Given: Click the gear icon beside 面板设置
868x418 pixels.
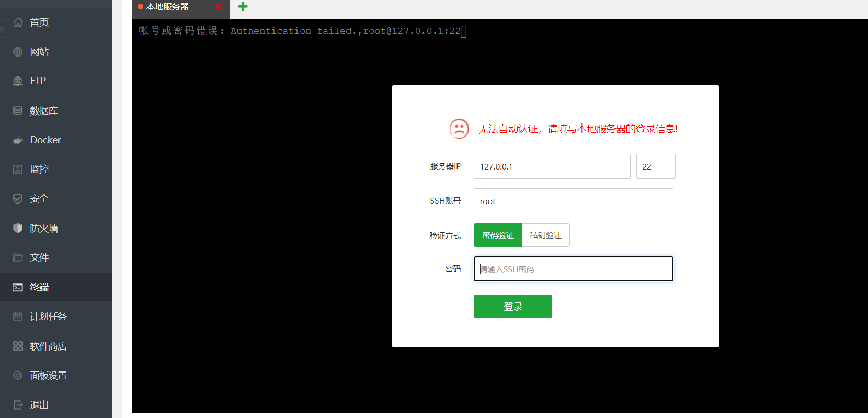Looking at the screenshot, I should point(18,375).
